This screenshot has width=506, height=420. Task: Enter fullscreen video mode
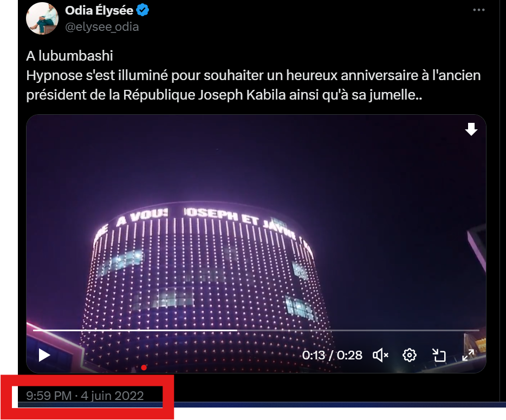coord(468,355)
